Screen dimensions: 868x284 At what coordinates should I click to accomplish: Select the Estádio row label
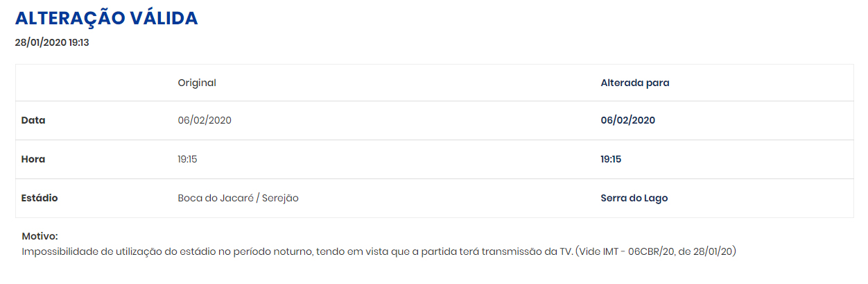[40, 198]
